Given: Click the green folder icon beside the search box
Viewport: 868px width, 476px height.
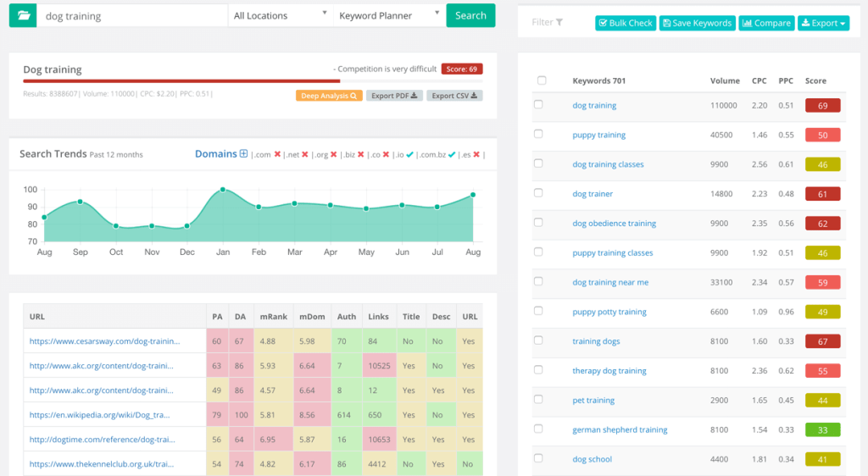Looking at the screenshot, I should (23, 15).
